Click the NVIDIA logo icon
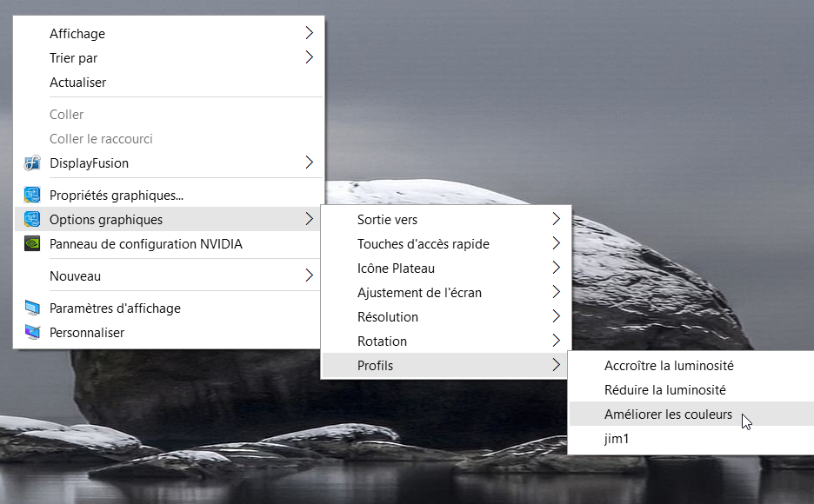The image size is (814, 504). (32, 243)
